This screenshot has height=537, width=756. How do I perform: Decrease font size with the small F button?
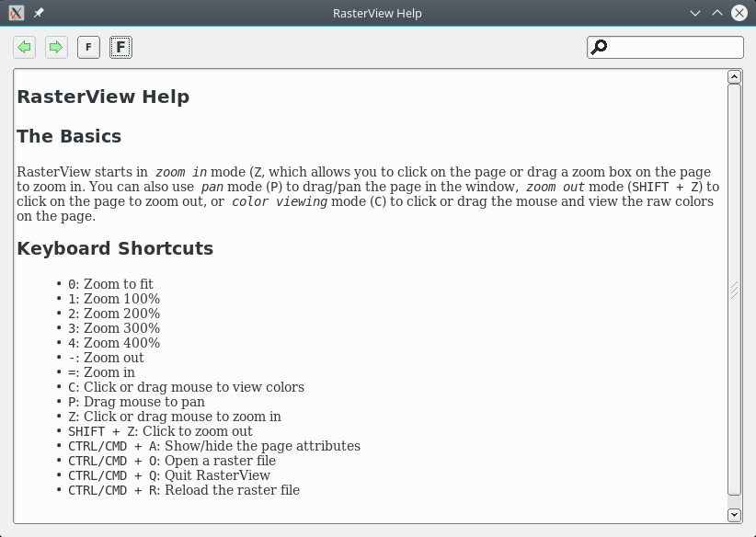88,47
